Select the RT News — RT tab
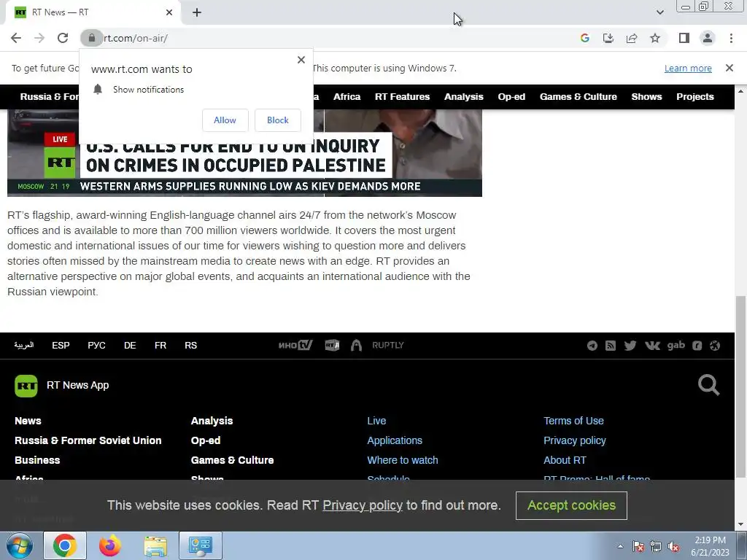The height and width of the screenshot is (560, 747). click(93, 12)
